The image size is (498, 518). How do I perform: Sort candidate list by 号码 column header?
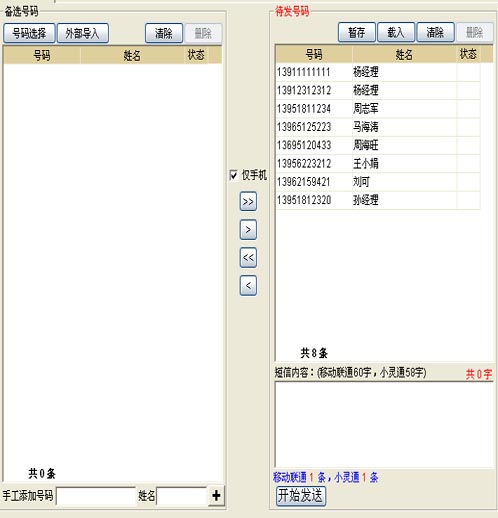click(x=42, y=55)
